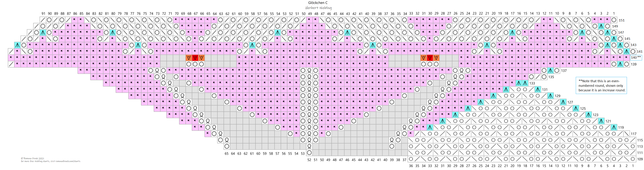Click column number 65 in the bottom-left labels
644x170 pixels.
click(x=226, y=153)
